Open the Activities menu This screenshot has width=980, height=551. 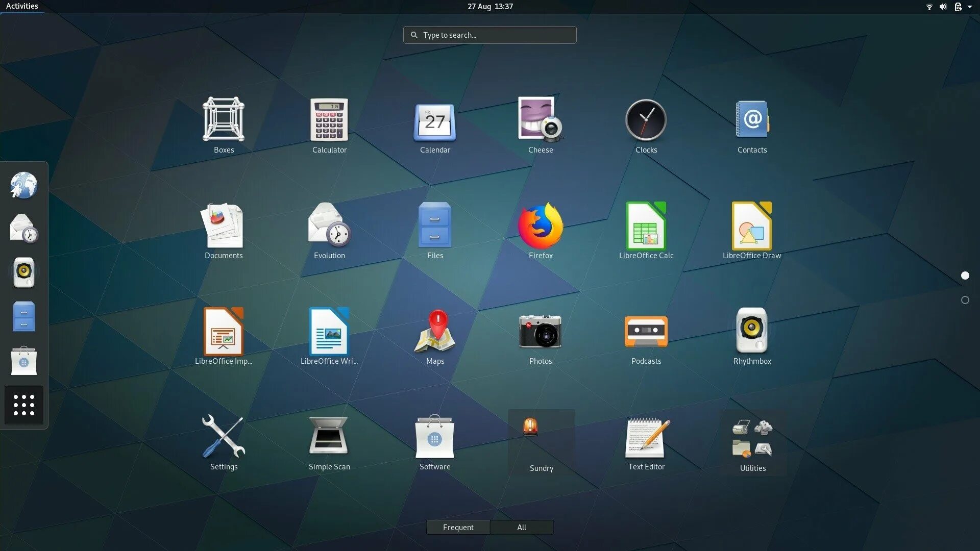[22, 6]
